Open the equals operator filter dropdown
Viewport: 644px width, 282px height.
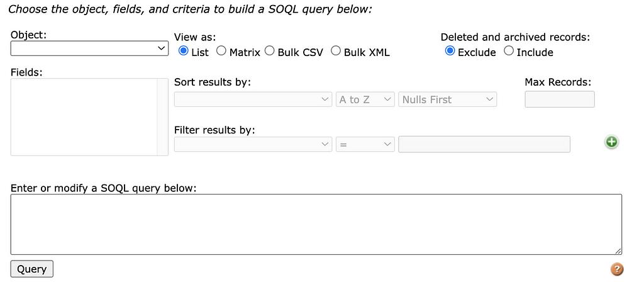[x=365, y=144]
